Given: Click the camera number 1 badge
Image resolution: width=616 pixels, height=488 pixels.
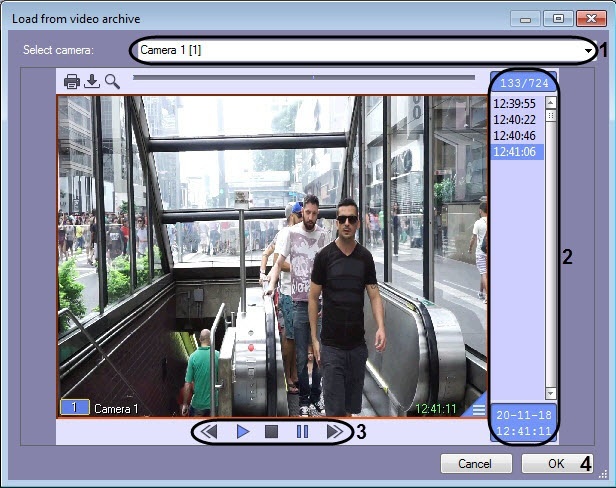Looking at the screenshot, I should click(74, 408).
